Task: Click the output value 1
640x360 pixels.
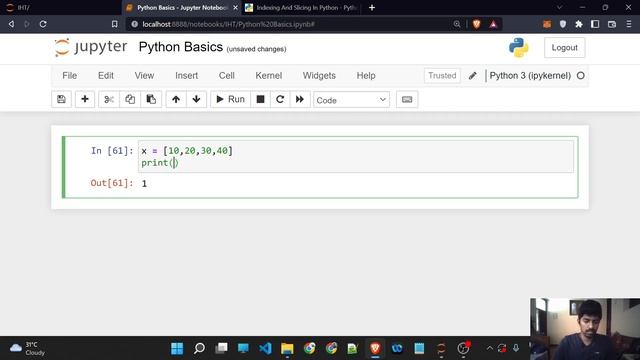Action: pos(144,184)
